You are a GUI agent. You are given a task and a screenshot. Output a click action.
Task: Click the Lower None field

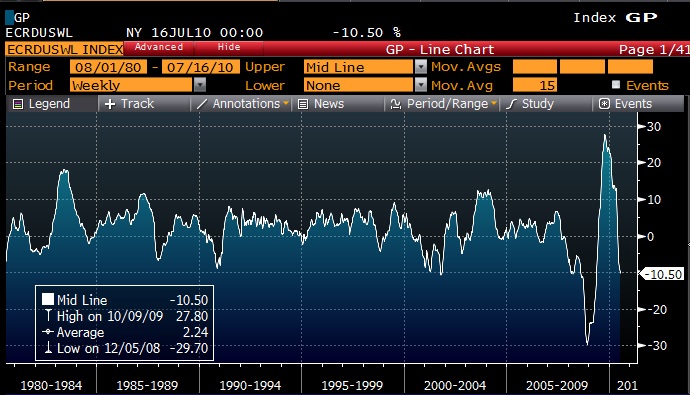coord(359,85)
